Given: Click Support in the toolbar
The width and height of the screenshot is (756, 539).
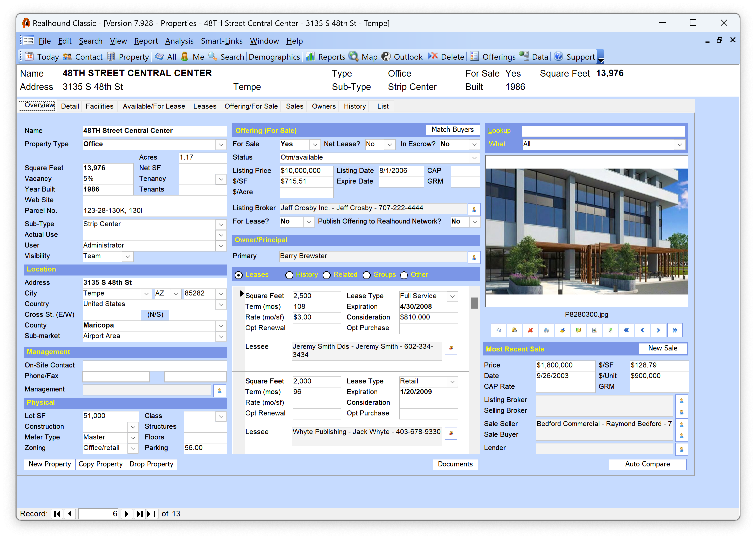Looking at the screenshot, I should click(575, 57).
